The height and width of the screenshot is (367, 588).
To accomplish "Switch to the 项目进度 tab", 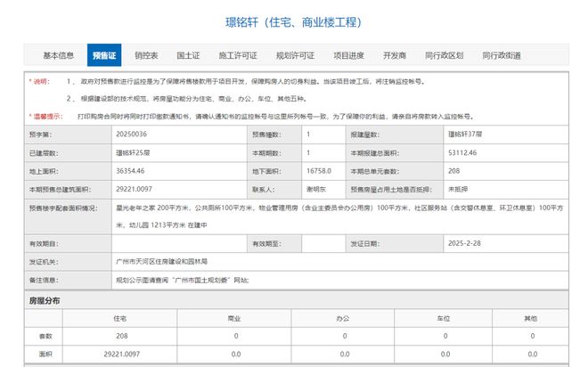I will coord(348,55).
